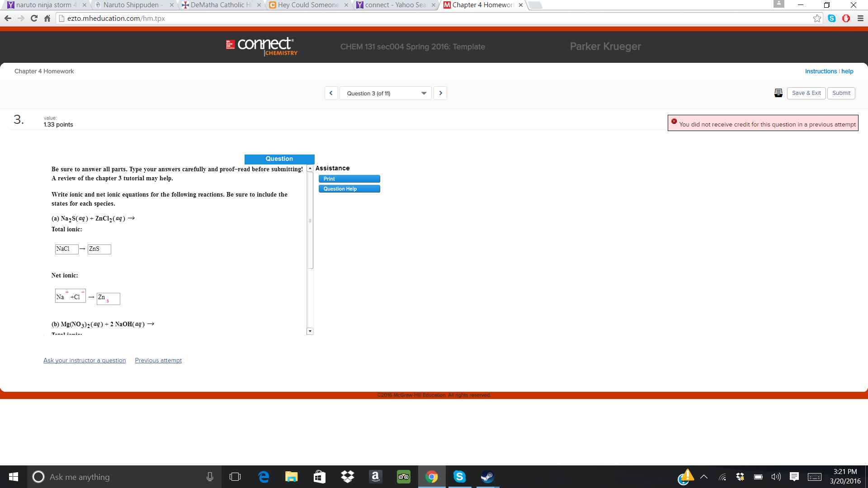Switch to the Hey Could Someone tab

[x=308, y=5]
